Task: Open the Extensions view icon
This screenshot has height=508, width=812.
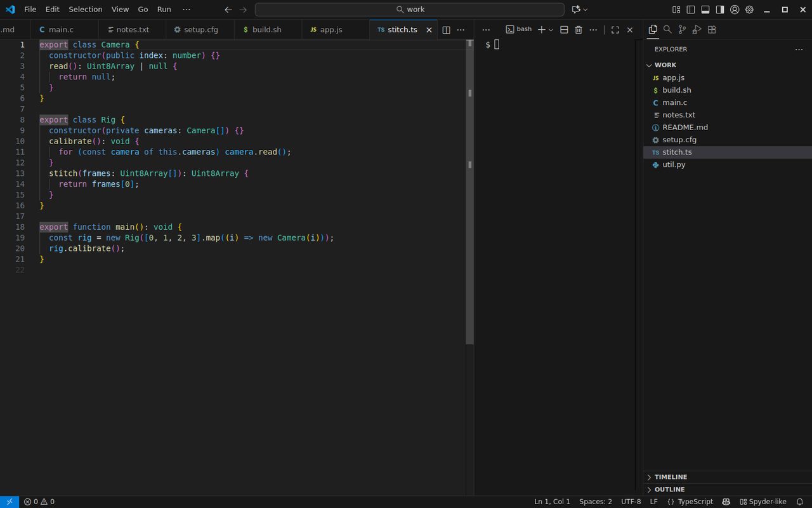Action: pyautogui.click(x=712, y=29)
